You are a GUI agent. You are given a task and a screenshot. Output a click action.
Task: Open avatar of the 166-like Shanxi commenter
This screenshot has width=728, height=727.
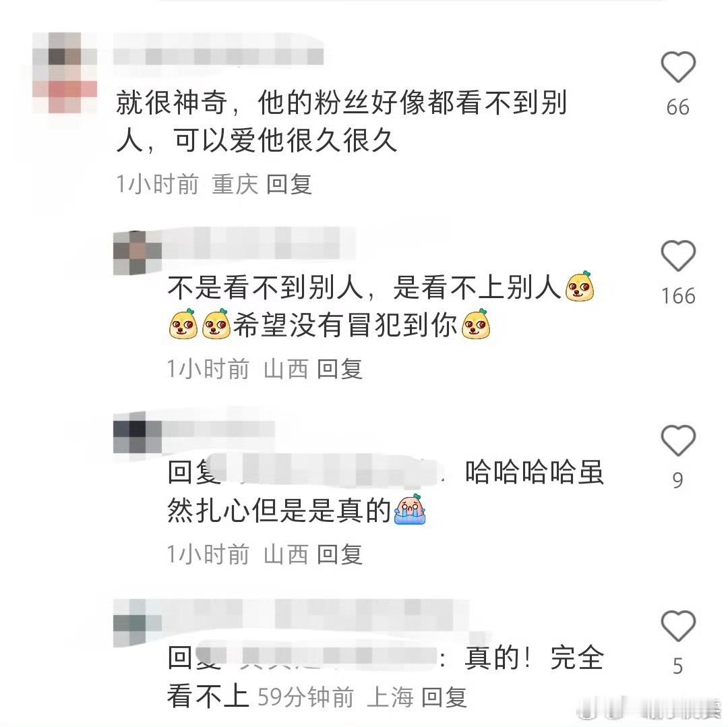[x=138, y=253]
